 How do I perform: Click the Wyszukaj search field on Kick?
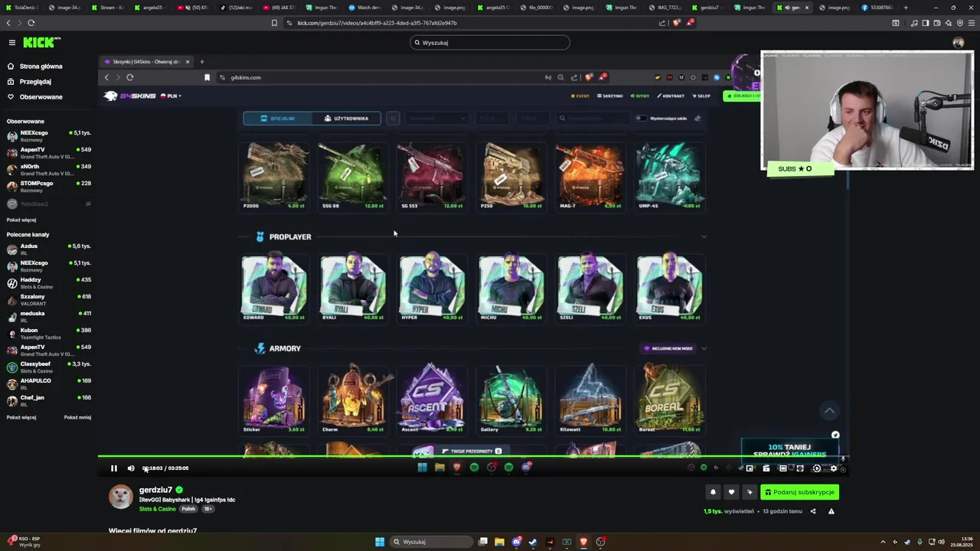pyautogui.click(x=489, y=43)
